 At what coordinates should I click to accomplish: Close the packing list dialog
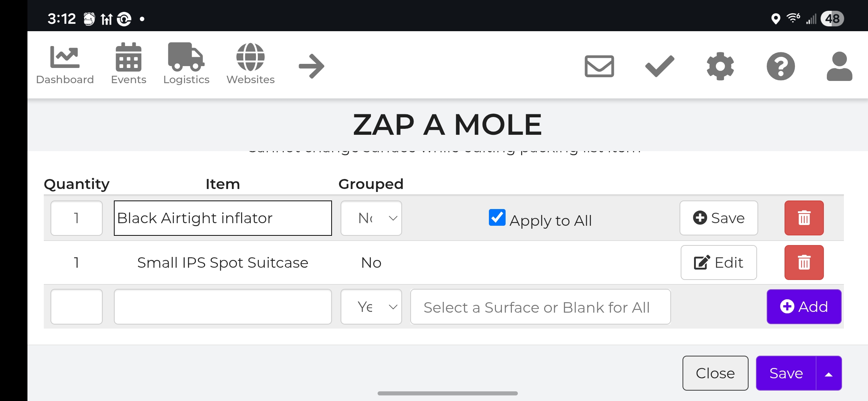point(715,373)
